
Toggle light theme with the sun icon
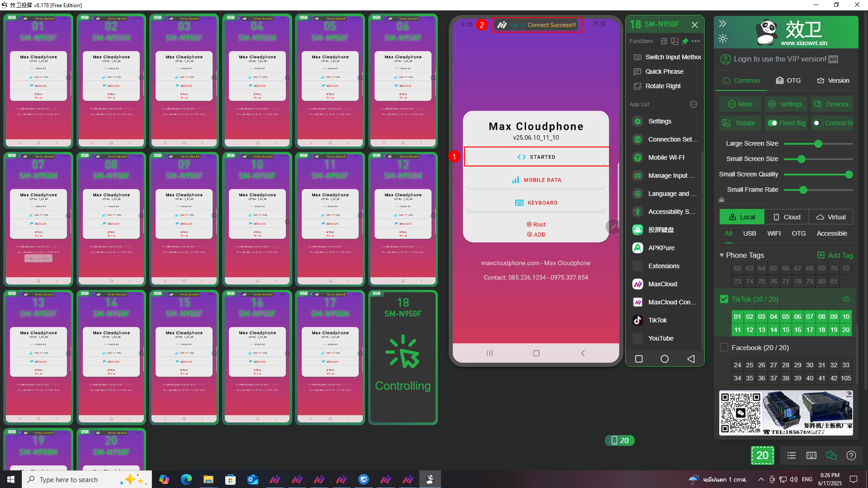click(722, 38)
